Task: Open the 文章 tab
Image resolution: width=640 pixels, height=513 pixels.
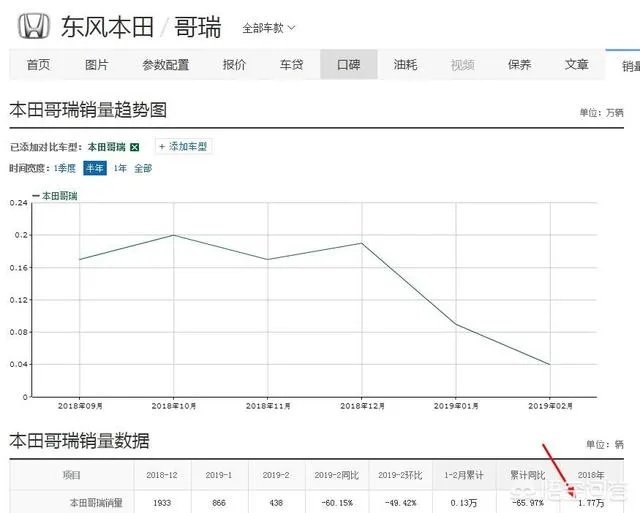Action: point(576,64)
